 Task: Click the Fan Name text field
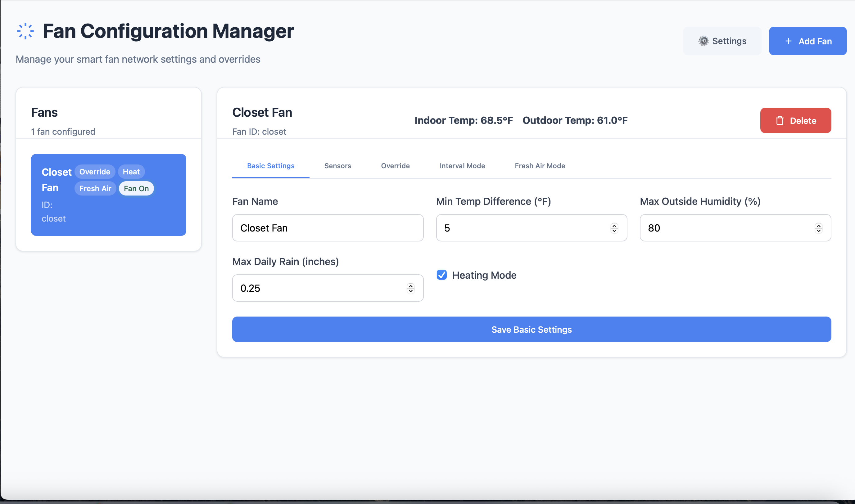[328, 228]
